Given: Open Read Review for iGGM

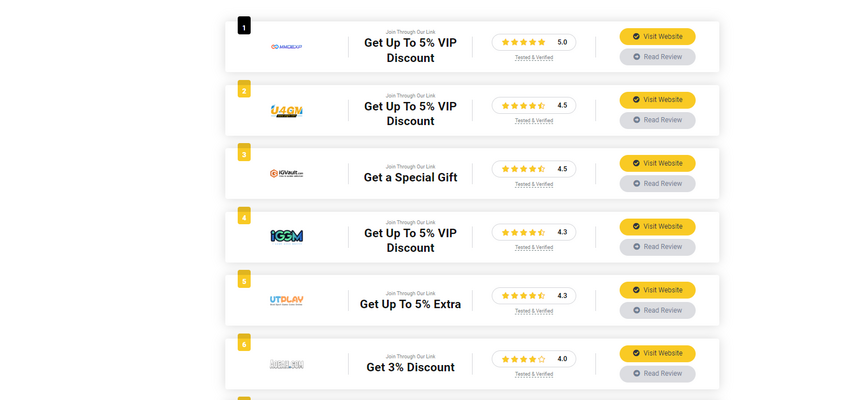Looking at the screenshot, I should point(657,247).
